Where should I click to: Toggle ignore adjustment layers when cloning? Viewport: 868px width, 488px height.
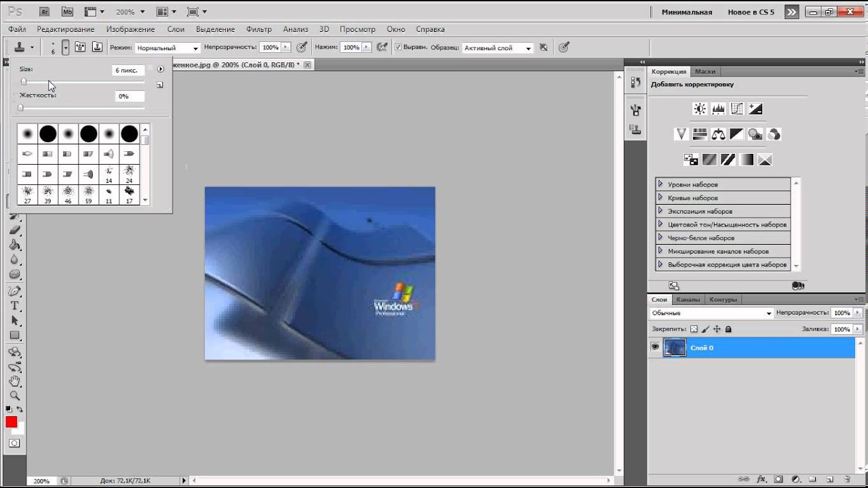542,47
